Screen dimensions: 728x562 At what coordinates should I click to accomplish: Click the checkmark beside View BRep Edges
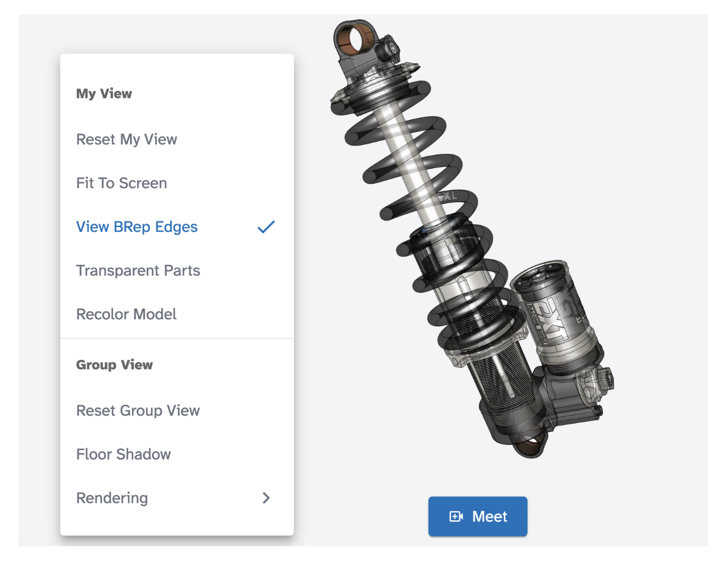pyautogui.click(x=266, y=227)
